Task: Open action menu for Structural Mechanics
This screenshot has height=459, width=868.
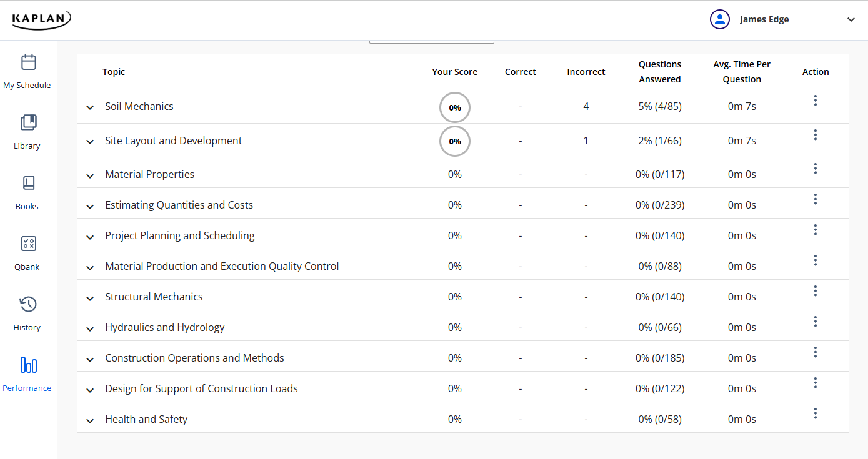Action: pyautogui.click(x=816, y=291)
